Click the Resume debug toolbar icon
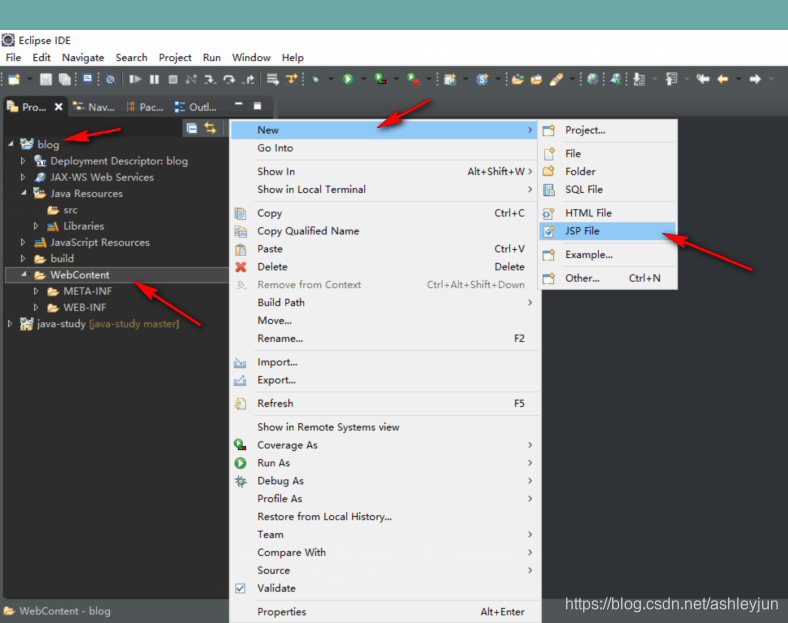This screenshot has height=623, width=788. 134,79
